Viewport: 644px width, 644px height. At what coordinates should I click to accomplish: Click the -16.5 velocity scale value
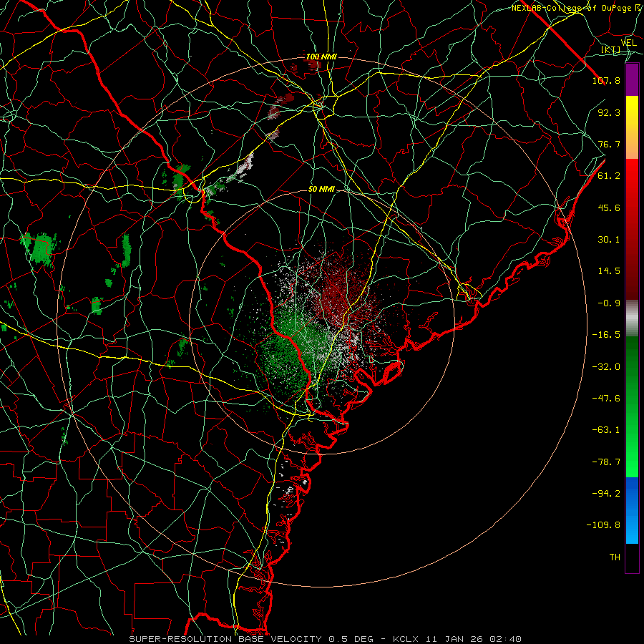point(606,335)
